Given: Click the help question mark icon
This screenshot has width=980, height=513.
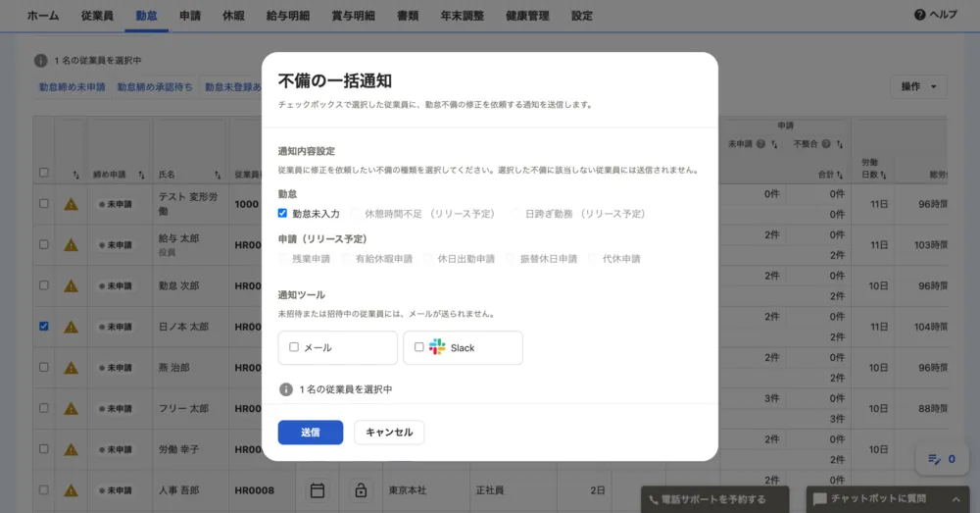Looking at the screenshot, I should click(x=919, y=15).
